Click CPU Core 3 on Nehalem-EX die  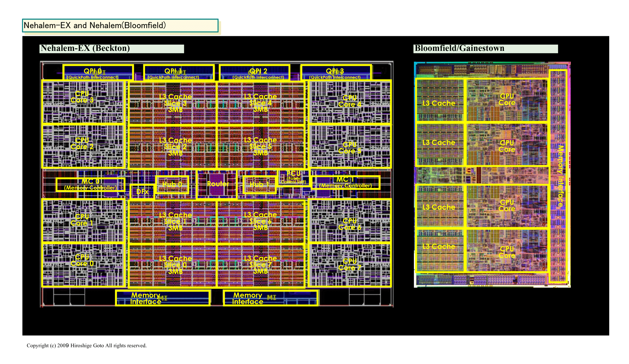coord(83,102)
